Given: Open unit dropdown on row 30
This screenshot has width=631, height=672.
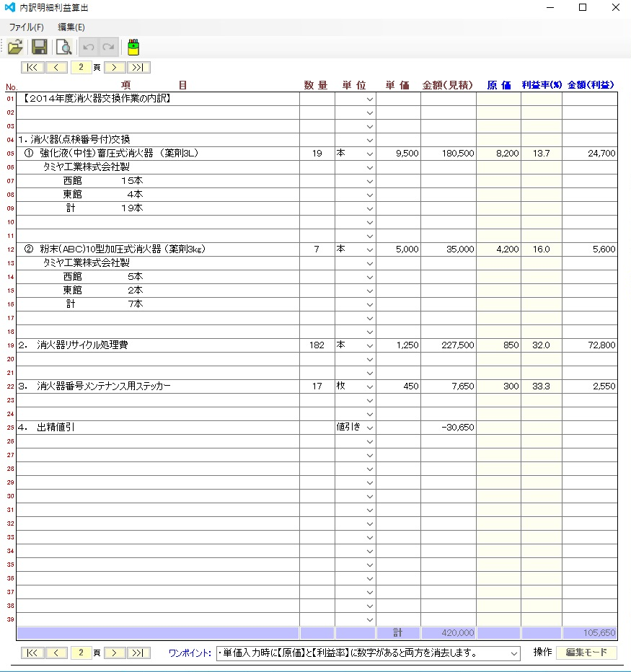Looking at the screenshot, I should tap(369, 497).
